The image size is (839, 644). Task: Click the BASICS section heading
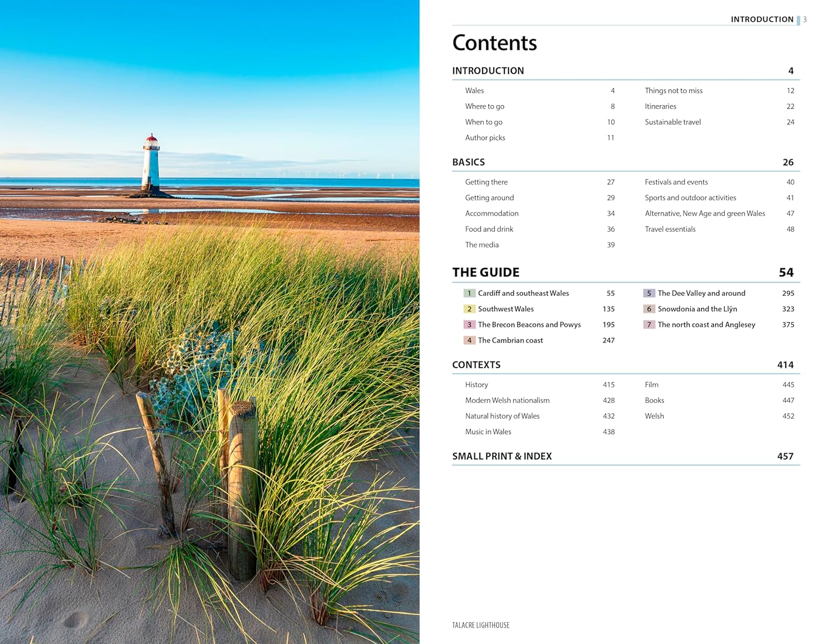coord(468,162)
